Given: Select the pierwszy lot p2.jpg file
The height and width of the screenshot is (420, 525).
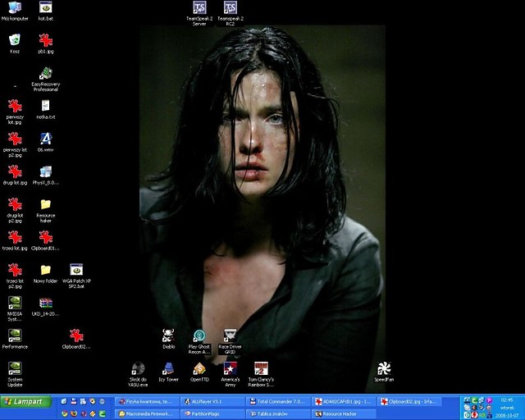Looking at the screenshot, I should click(x=15, y=145).
